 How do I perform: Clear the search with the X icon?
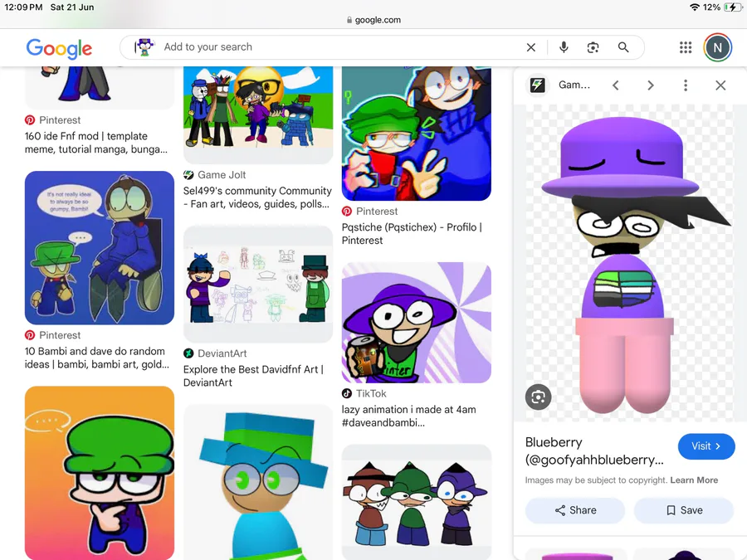tap(530, 47)
